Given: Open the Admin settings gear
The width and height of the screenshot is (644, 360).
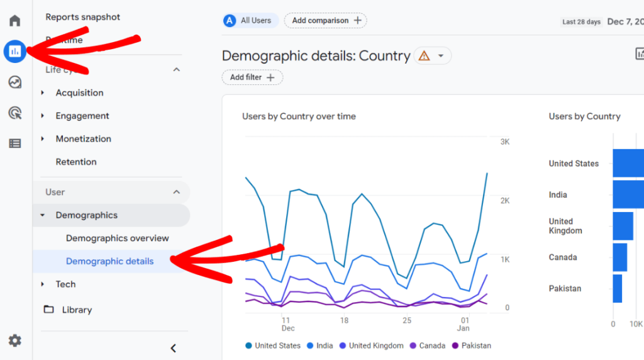Looking at the screenshot, I should point(14,340).
